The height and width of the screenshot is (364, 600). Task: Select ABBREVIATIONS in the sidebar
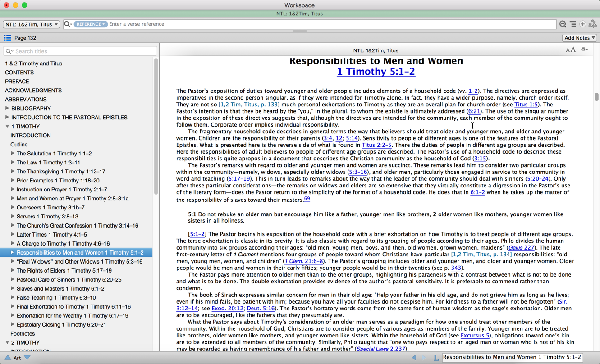(26, 100)
